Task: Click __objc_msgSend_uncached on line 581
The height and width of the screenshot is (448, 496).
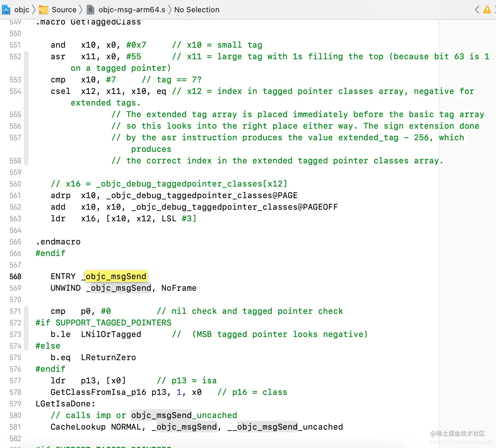Action: 285,427
